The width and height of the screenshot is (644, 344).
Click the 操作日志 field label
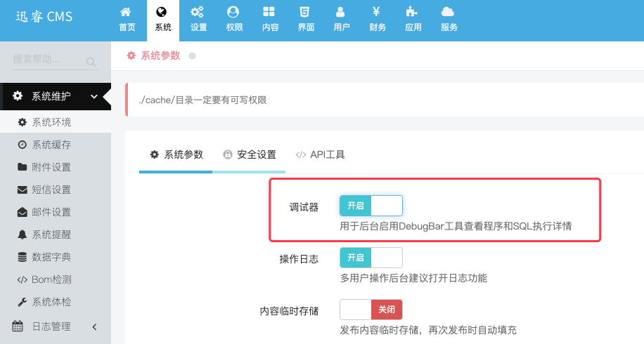tap(299, 259)
